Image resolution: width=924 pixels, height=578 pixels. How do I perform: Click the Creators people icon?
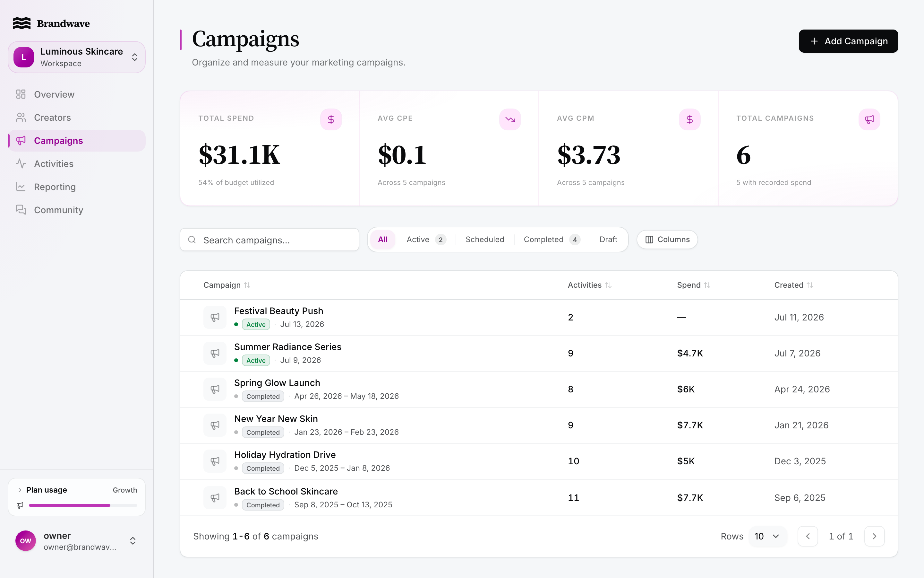[21, 117]
